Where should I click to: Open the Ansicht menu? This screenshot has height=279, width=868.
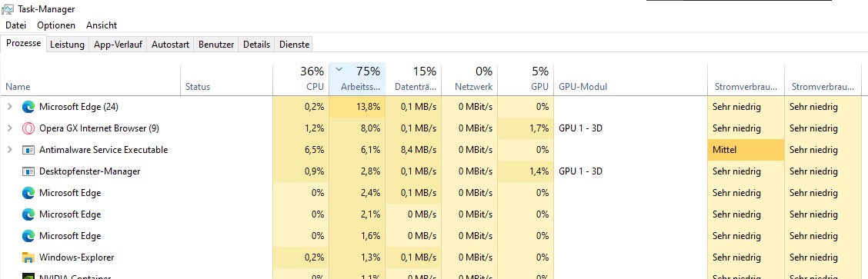pyautogui.click(x=102, y=25)
